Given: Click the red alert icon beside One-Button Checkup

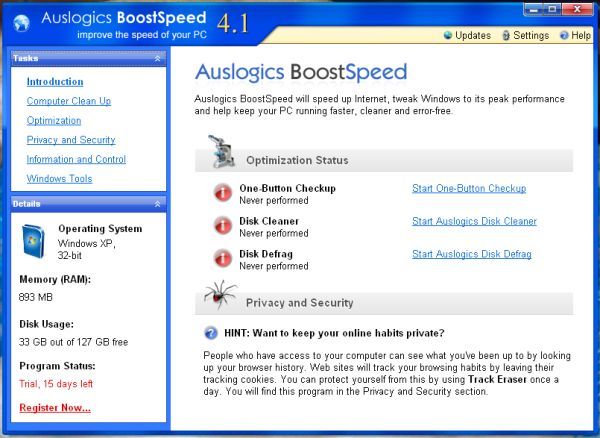Looking at the screenshot, I should [223, 192].
